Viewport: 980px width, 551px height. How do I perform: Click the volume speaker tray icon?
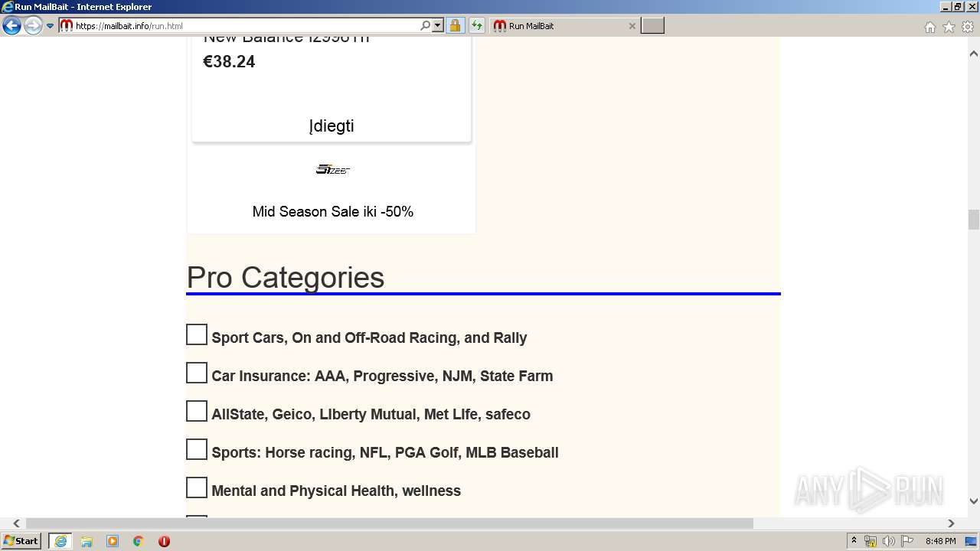tap(889, 541)
